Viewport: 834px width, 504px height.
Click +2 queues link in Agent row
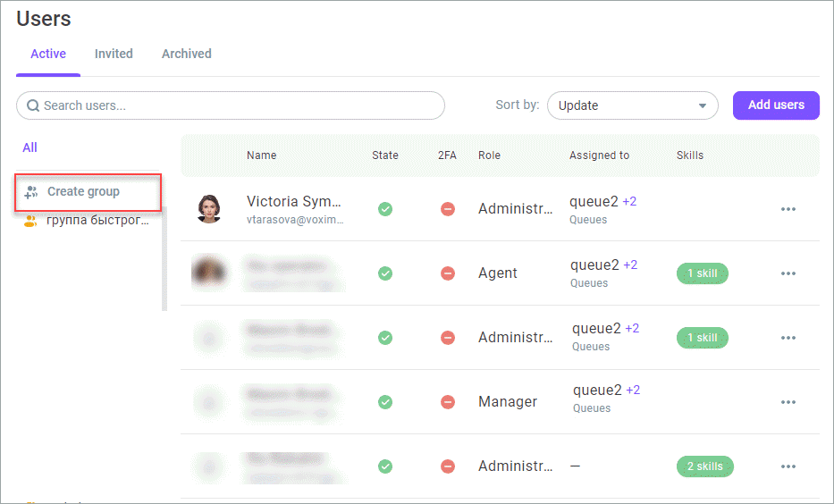click(x=630, y=265)
